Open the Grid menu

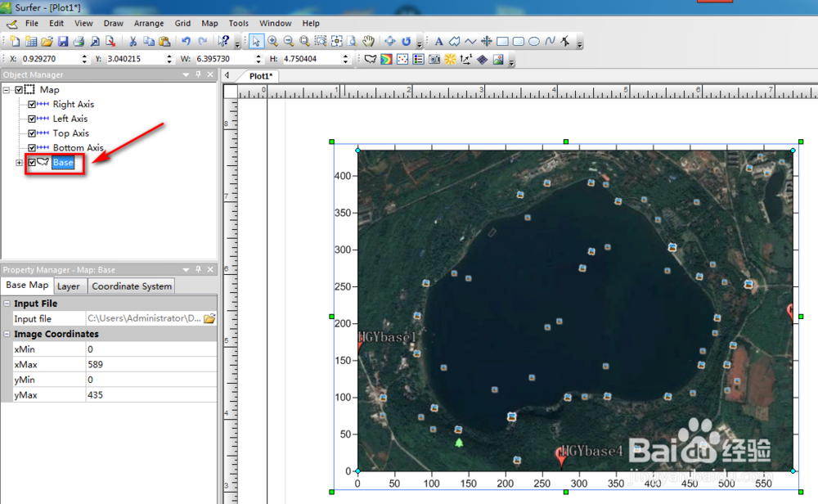[182, 24]
